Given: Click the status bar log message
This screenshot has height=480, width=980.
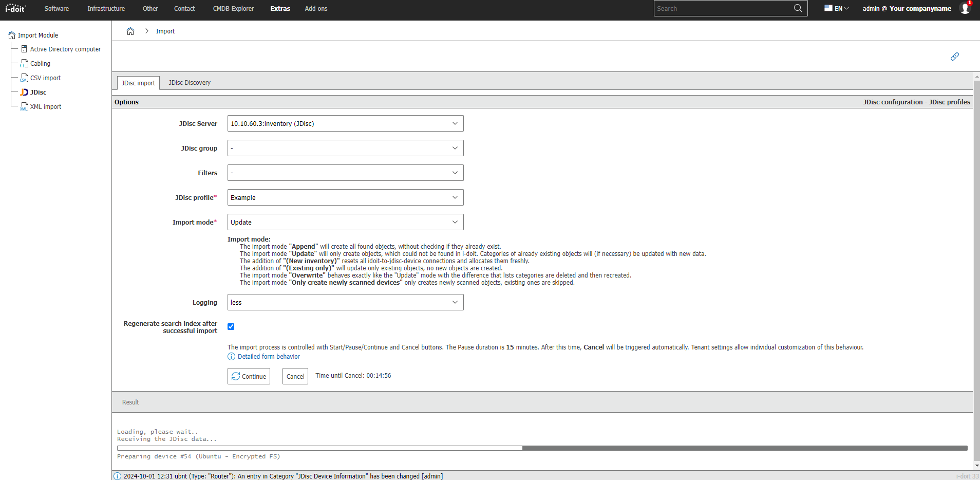Looking at the screenshot, I should [283, 476].
